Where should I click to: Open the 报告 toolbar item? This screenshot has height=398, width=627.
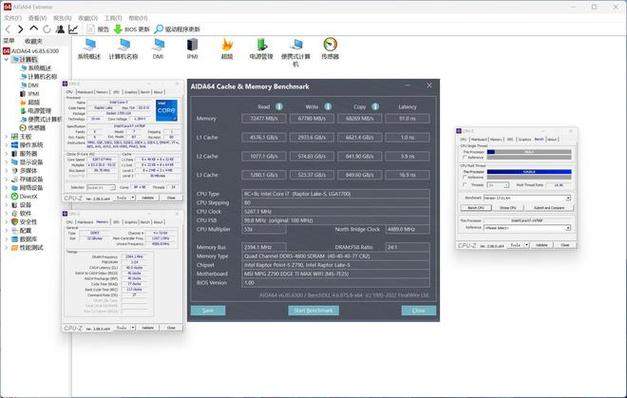(98, 29)
